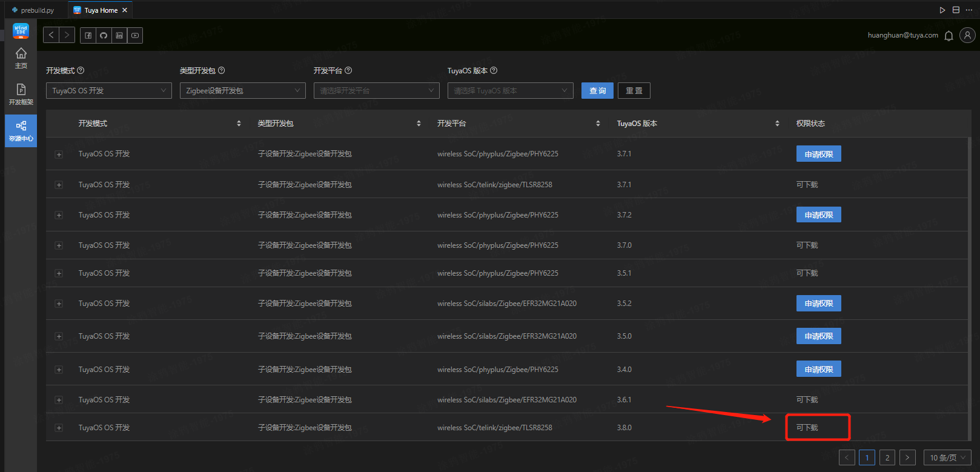Expand the PHY6225 row with version 3.7.1

click(x=59, y=155)
